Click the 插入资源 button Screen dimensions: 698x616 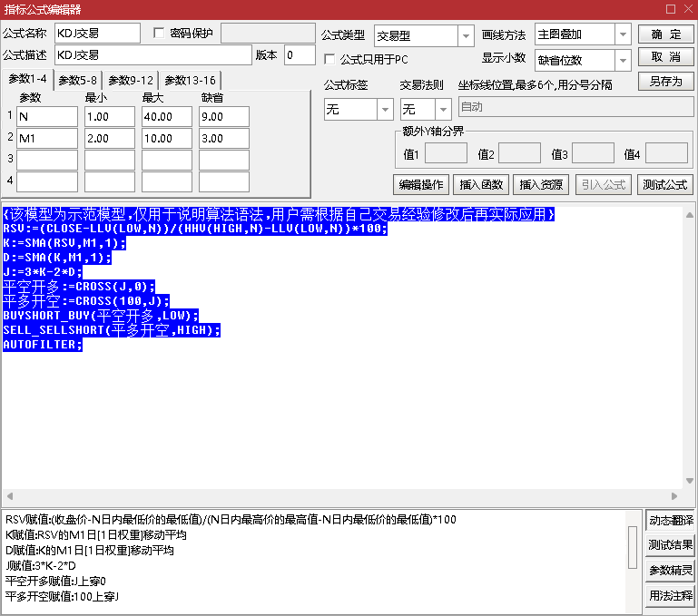point(541,185)
